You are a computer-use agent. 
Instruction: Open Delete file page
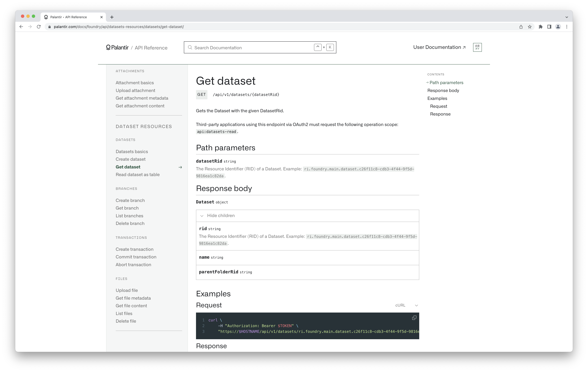tap(126, 321)
